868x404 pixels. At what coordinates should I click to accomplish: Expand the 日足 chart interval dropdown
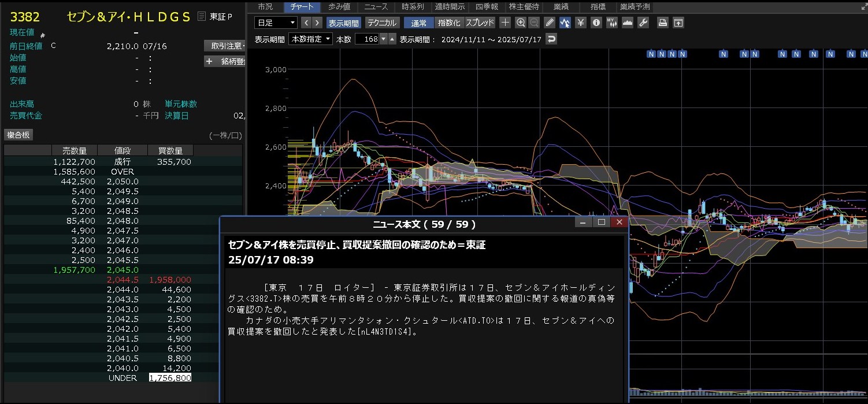(276, 23)
